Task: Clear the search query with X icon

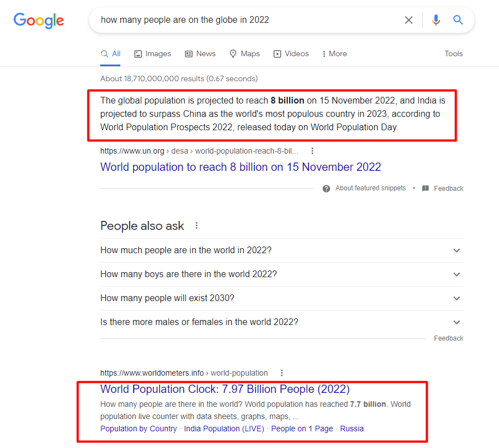Action: 409,20
